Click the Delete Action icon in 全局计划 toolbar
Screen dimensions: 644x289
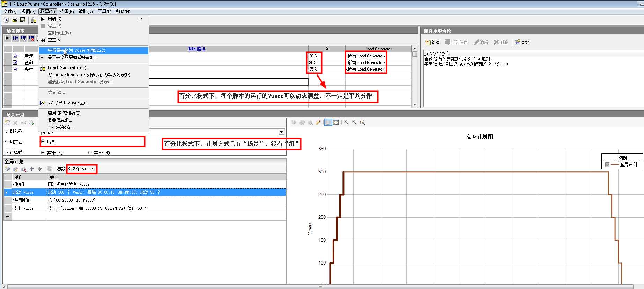pyautogui.click(x=23, y=169)
